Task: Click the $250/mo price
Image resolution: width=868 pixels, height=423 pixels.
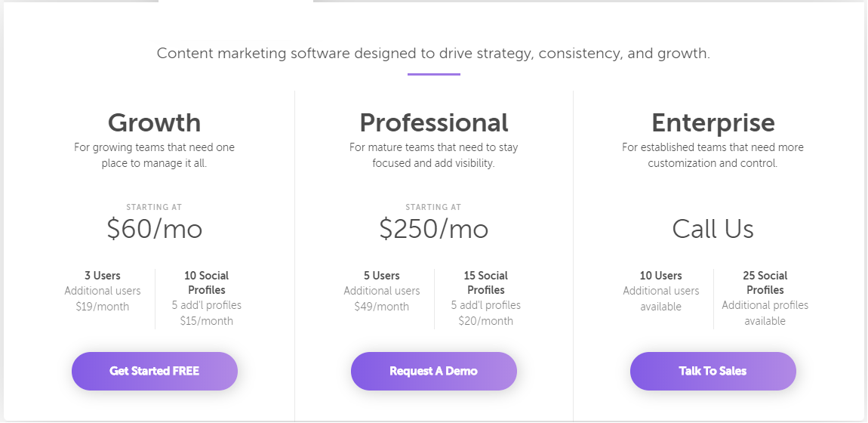Action: (x=433, y=229)
